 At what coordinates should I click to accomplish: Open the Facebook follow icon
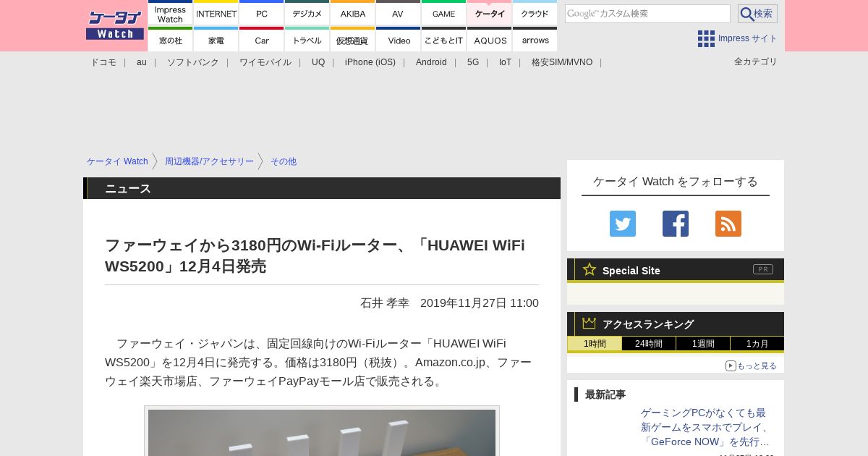pos(676,224)
